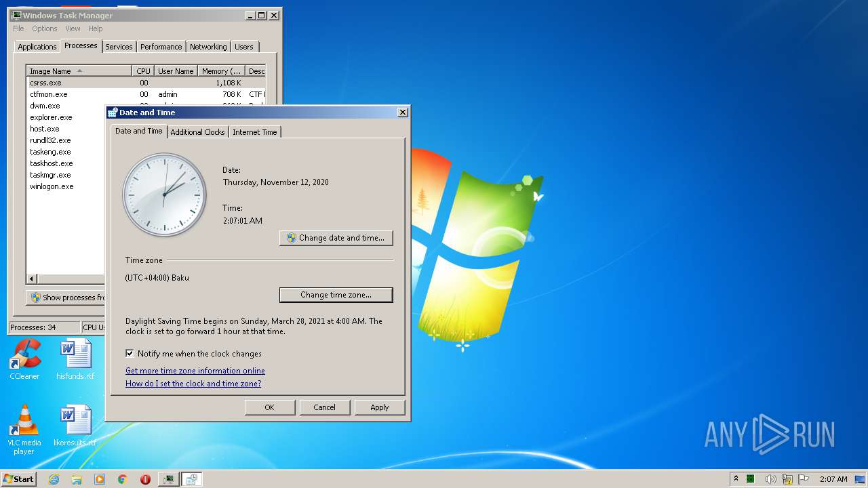This screenshot has width=868, height=488.
Task: Switch to Task Manager Users tab
Action: 244,47
